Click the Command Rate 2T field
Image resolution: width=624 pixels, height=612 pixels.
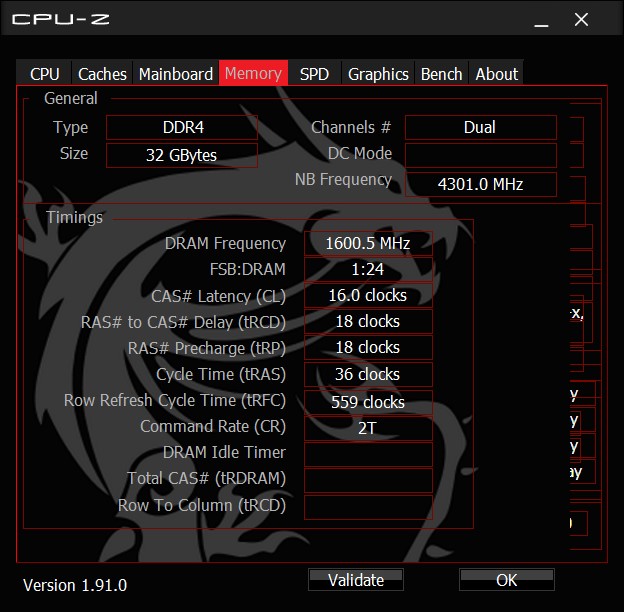368,428
